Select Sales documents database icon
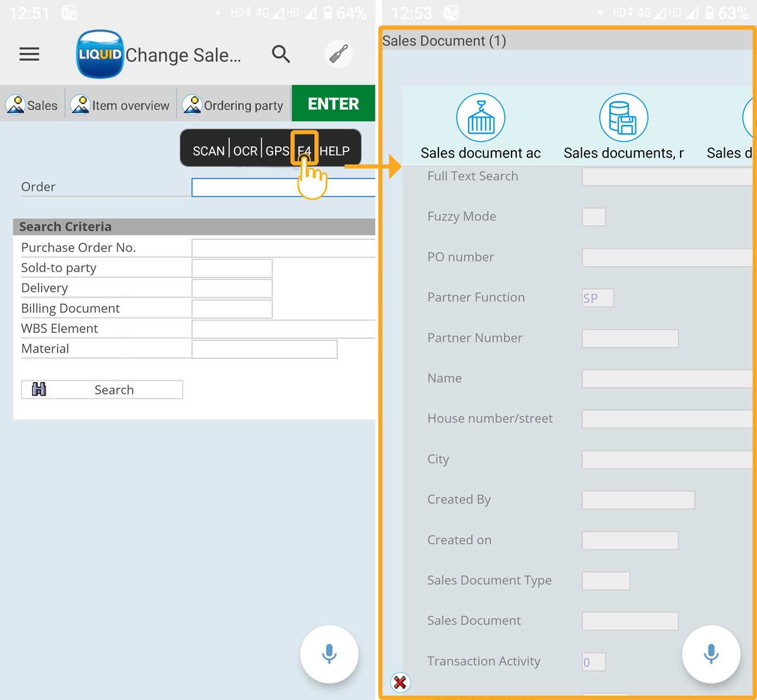This screenshot has height=700, width=757. click(623, 118)
